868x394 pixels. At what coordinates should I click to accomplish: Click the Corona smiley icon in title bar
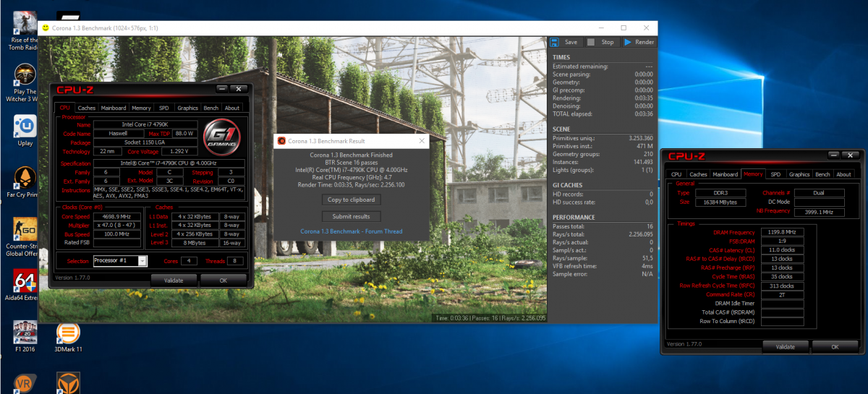[x=46, y=27]
